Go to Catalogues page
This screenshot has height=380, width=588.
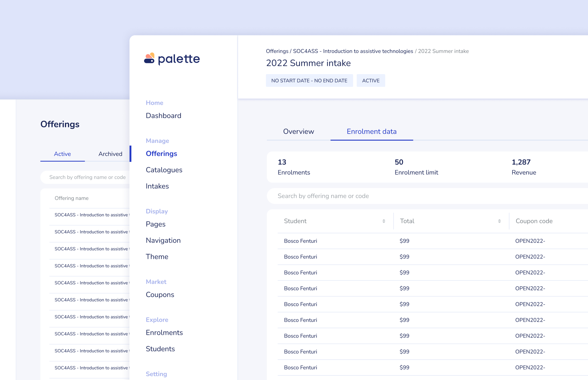[164, 170]
